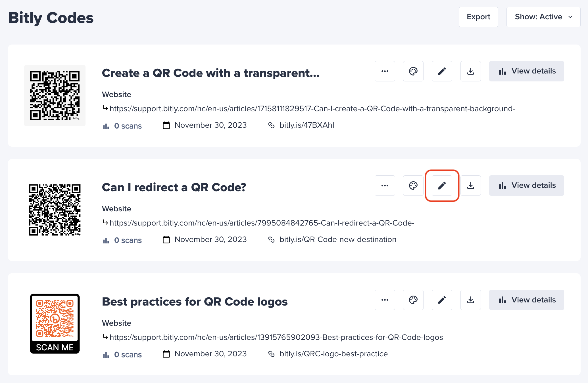
Task: View details for 'Can I redirect a QR Code?'
Action: 527,186
